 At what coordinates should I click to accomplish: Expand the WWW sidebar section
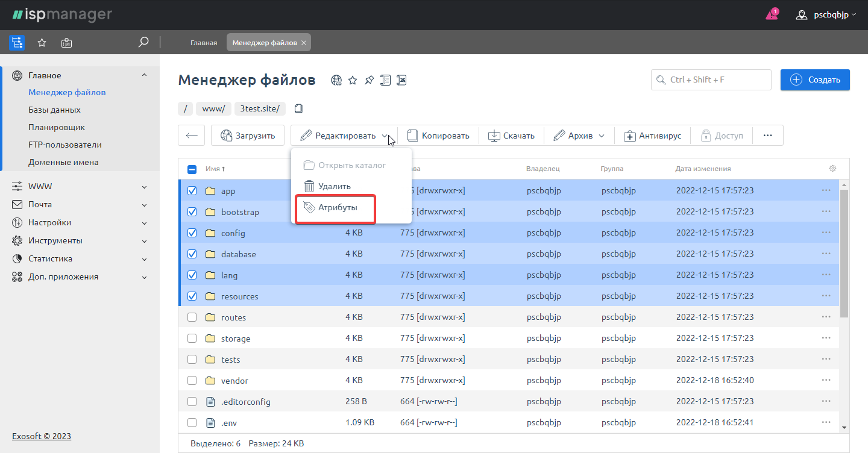(144, 187)
